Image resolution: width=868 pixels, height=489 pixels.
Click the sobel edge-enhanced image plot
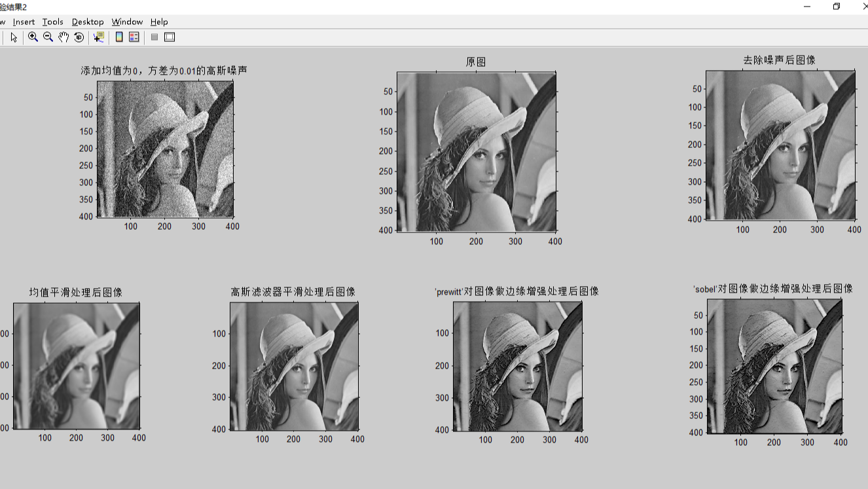775,367
